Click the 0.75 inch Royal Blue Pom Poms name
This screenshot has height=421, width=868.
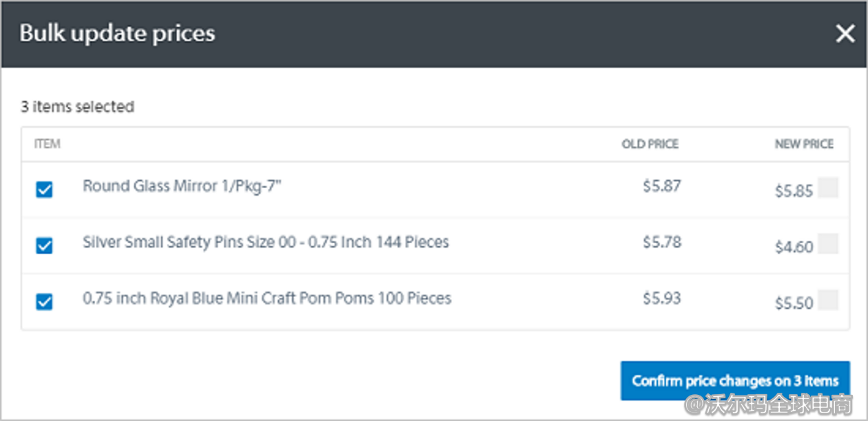[267, 298]
